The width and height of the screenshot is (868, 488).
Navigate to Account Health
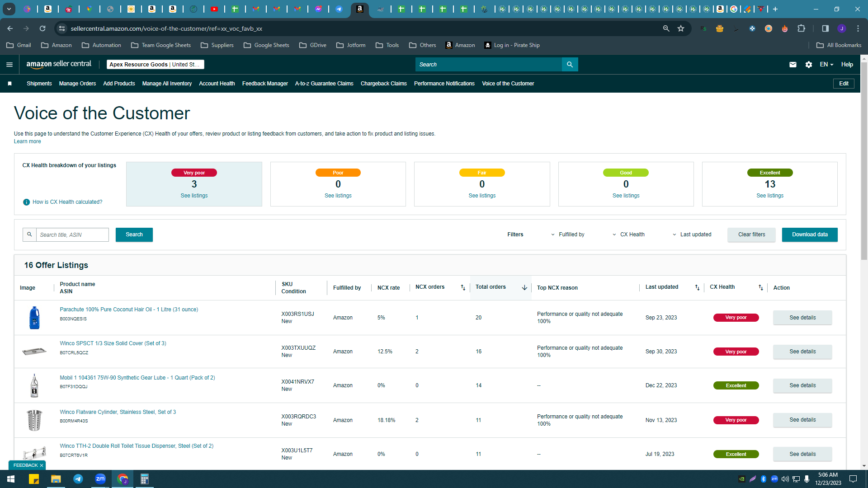point(217,84)
